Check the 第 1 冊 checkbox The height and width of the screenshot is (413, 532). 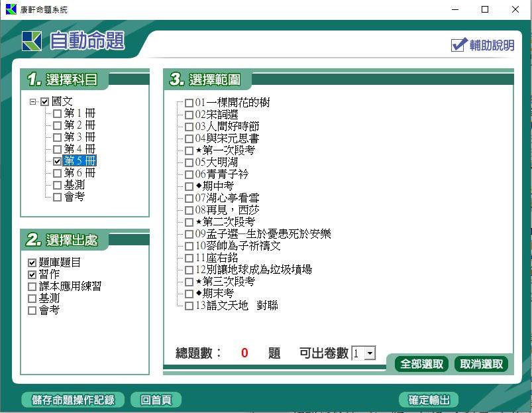(x=58, y=113)
